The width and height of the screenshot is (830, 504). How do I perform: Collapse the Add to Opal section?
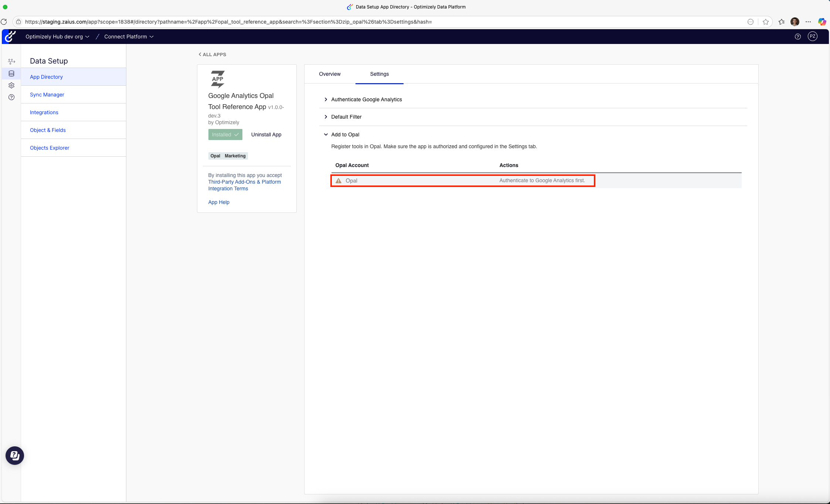tap(345, 134)
